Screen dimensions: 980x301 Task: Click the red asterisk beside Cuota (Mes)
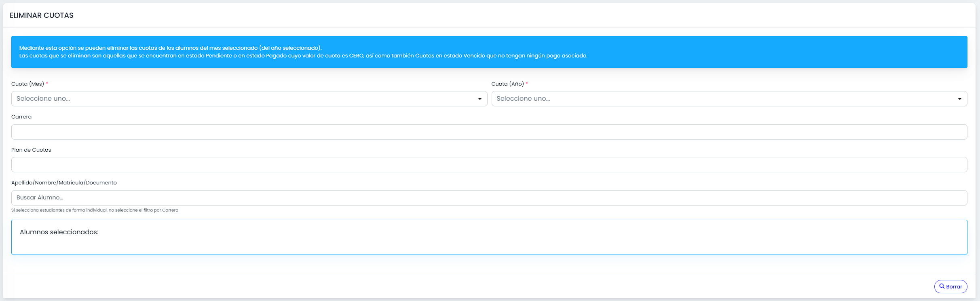(x=47, y=83)
